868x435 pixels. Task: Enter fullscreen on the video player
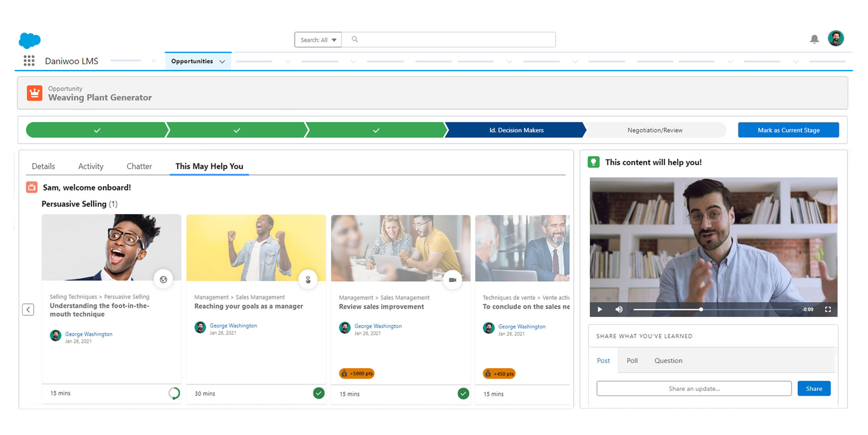coord(828,309)
